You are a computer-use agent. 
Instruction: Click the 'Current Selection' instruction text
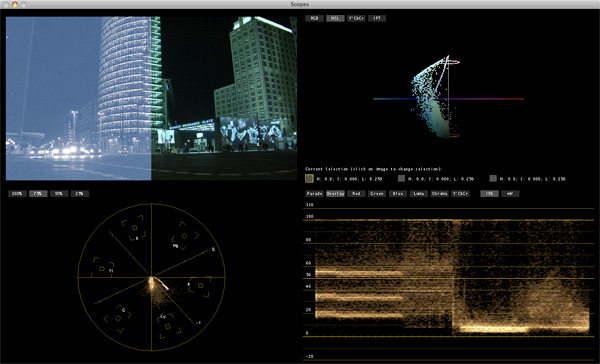point(374,169)
